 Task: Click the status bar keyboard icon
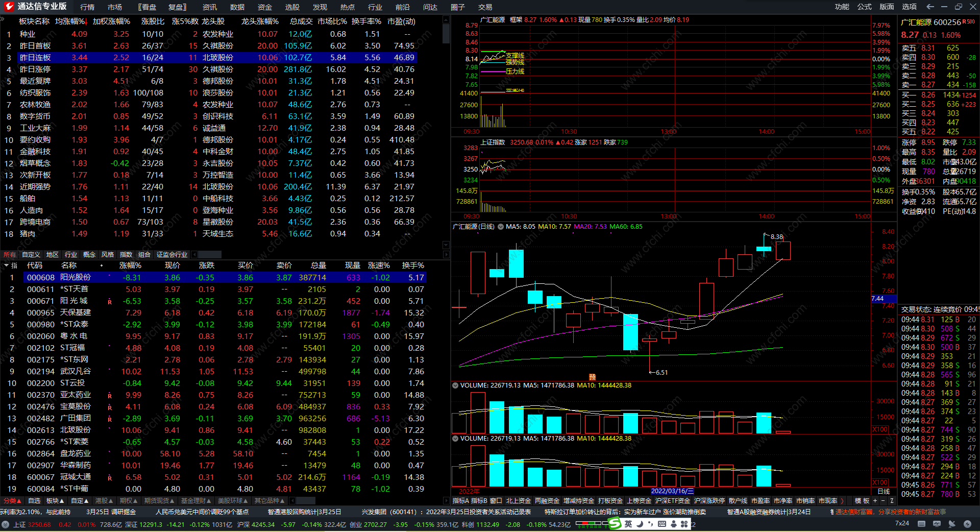click(921, 524)
